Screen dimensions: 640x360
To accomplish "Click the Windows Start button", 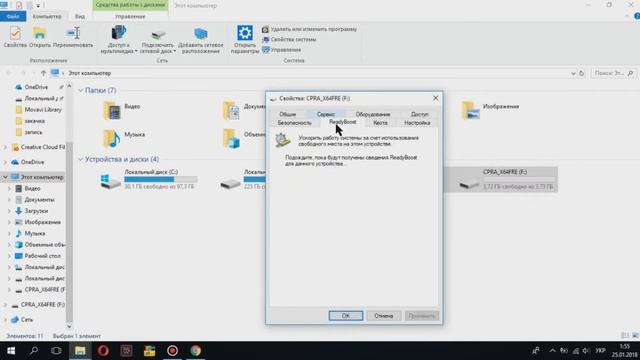I will click(11, 351).
